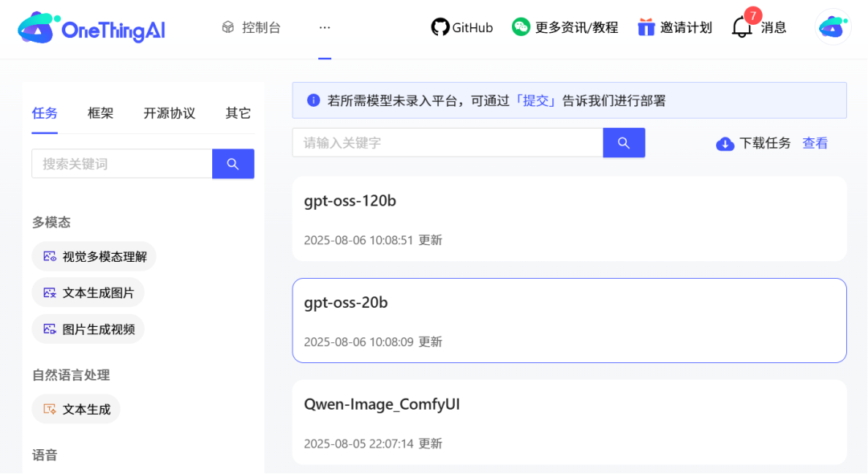Switch to the 框架 tab
The height and width of the screenshot is (474, 868).
(x=100, y=113)
